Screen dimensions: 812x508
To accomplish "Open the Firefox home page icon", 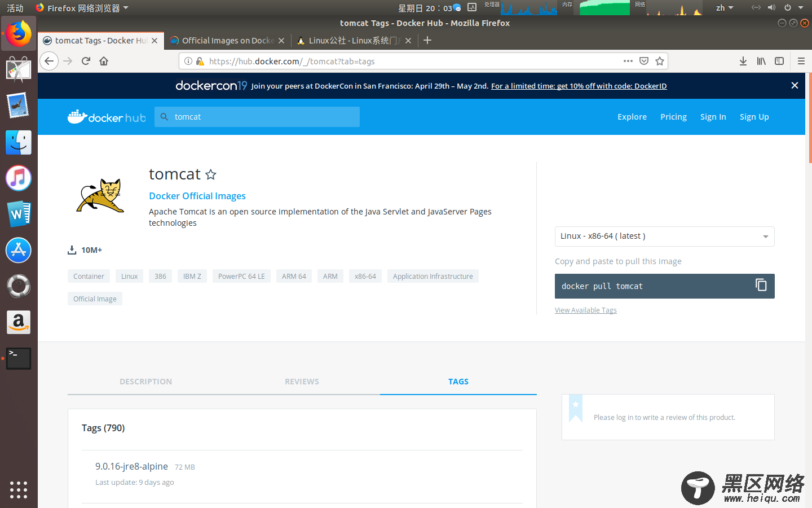I will 104,61.
